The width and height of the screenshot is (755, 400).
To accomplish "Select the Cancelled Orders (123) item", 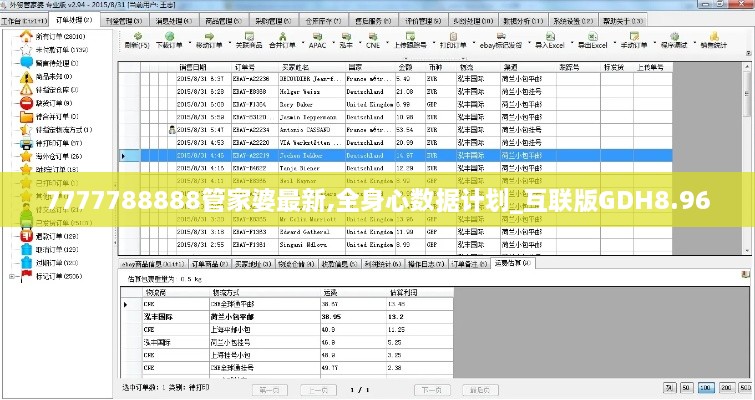I will [49, 250].
